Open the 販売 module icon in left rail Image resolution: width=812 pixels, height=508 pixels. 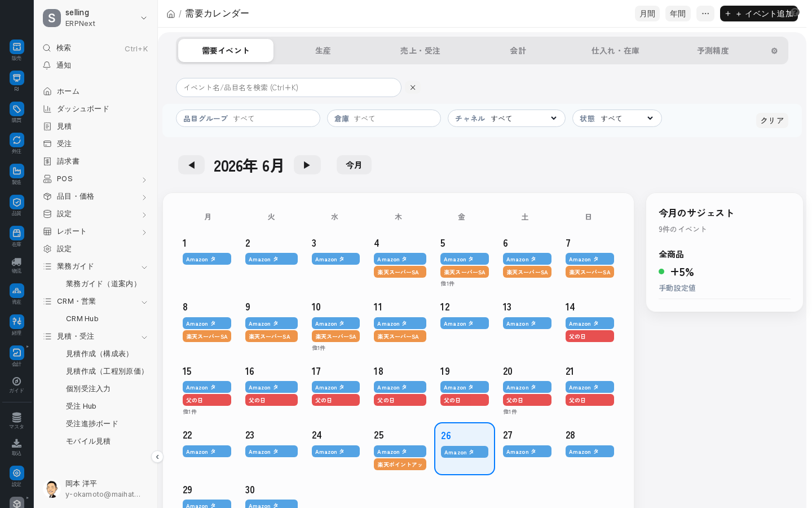(16, 47)
